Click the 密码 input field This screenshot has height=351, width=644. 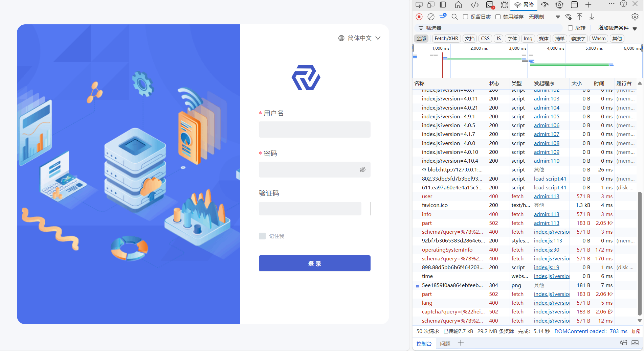point(315,170)
